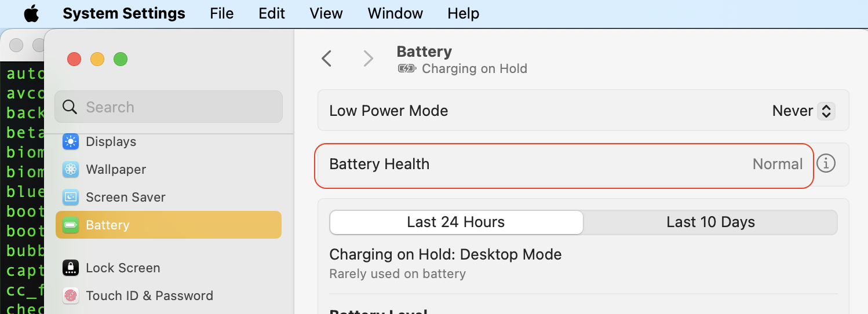Open the File menu
Viewport: 868px width, 314px height.
coord(222,13)
